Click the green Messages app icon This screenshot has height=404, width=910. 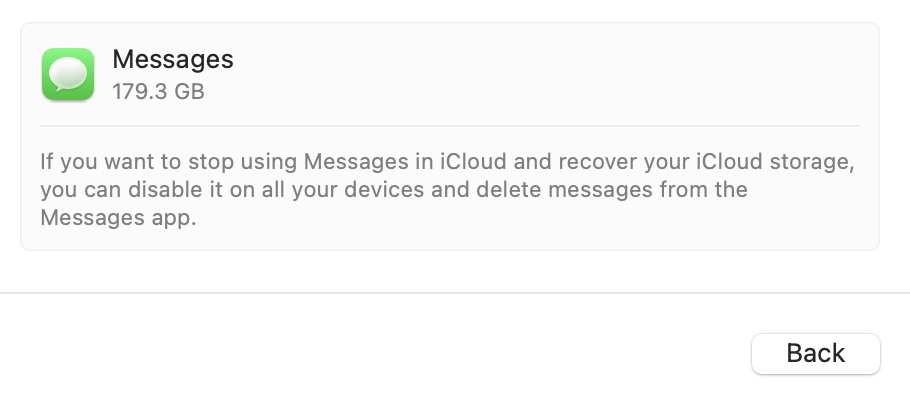(x=68, y=74)
